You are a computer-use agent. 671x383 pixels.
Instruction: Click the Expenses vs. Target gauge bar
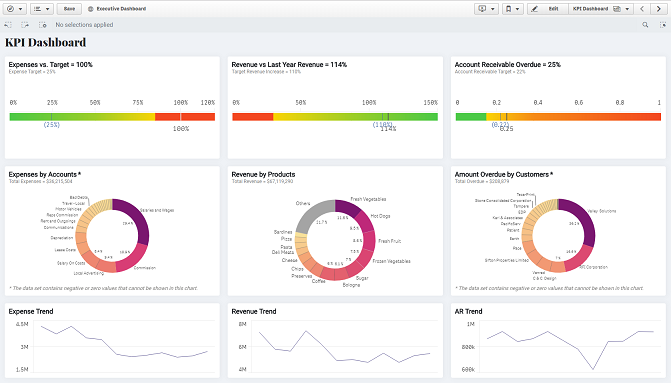point(112,117)
